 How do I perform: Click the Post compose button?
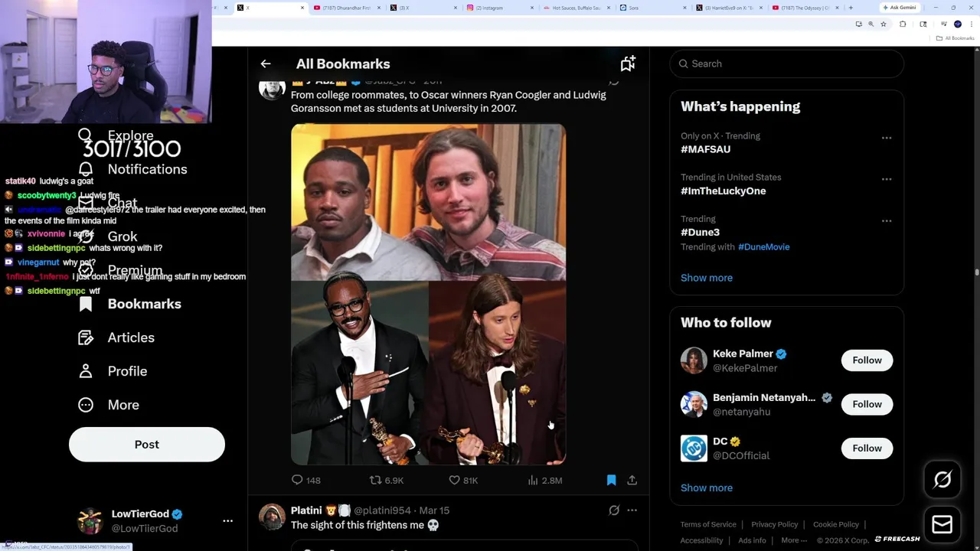click(x=147, y=445)
